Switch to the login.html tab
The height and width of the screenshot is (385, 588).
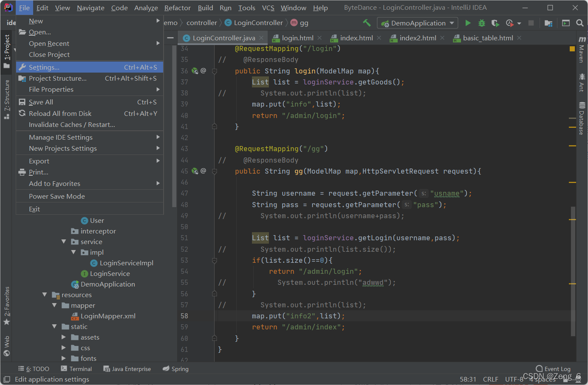click(297, 38)
